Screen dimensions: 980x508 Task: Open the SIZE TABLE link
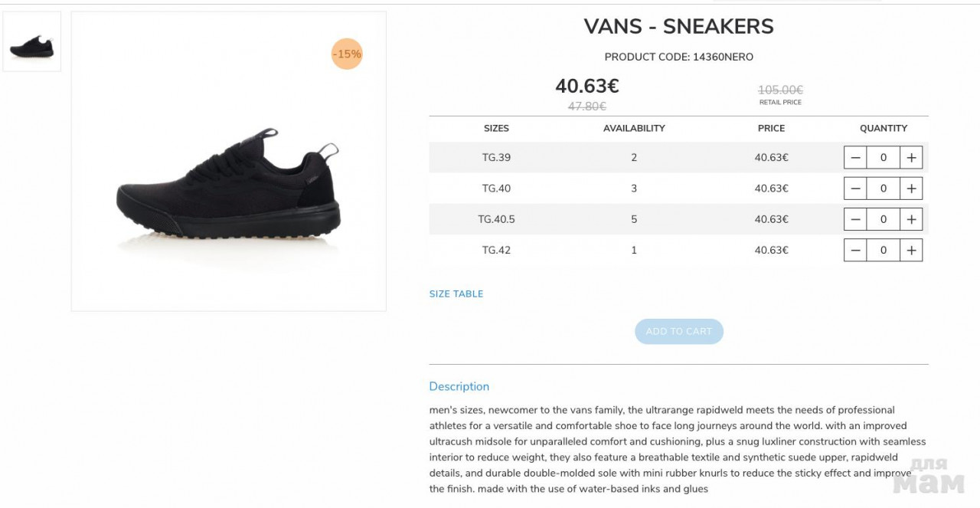(x=456, y=294)
